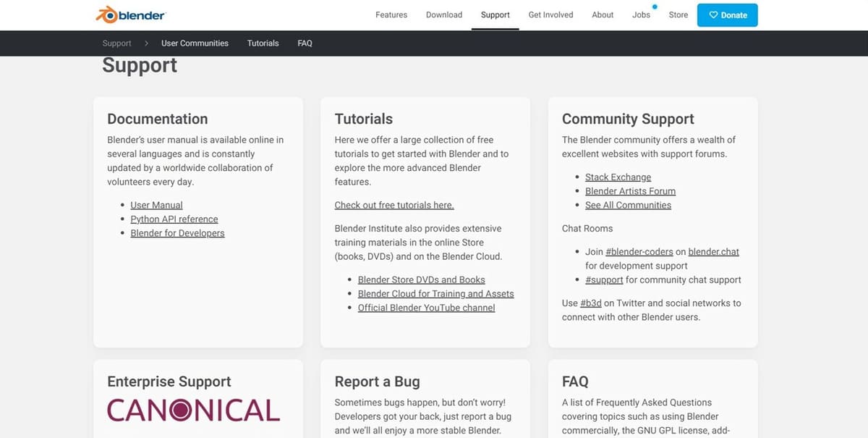
Task: Click the See All Communities link
Action: (x=629, y=206)
